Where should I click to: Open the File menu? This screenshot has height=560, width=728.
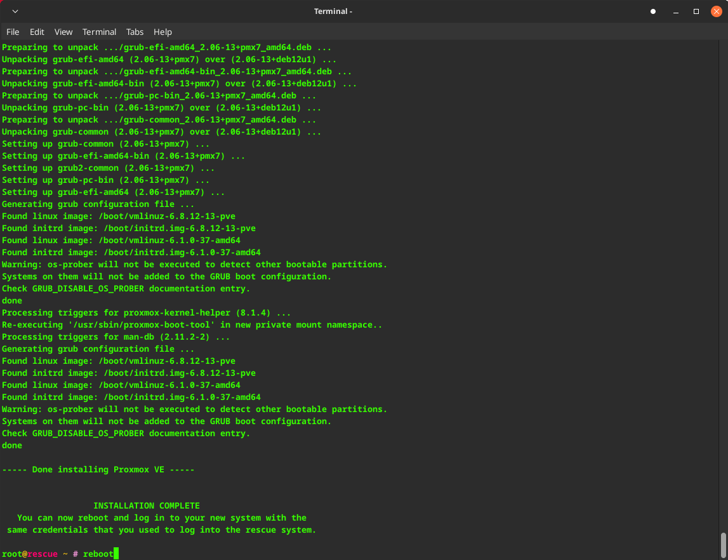(x=13, y=32)
